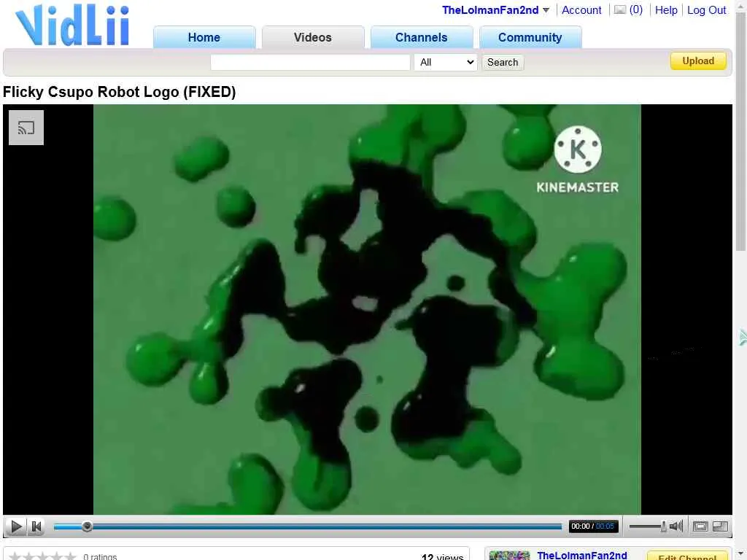Viewport: 747px width, 560px height.
Task: Open the Help link
Action: click(x=666, y=10)
